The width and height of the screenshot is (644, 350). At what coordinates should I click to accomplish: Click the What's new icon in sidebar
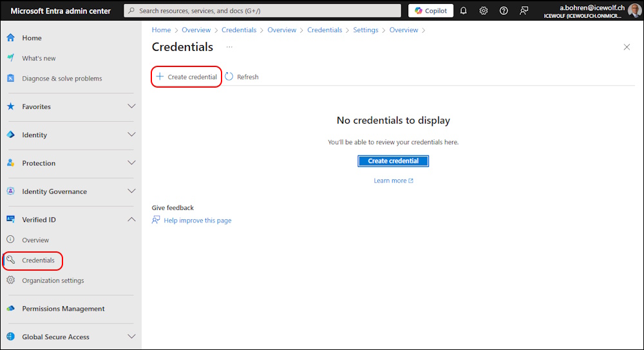pyautogui.click(x=11, y=57)
